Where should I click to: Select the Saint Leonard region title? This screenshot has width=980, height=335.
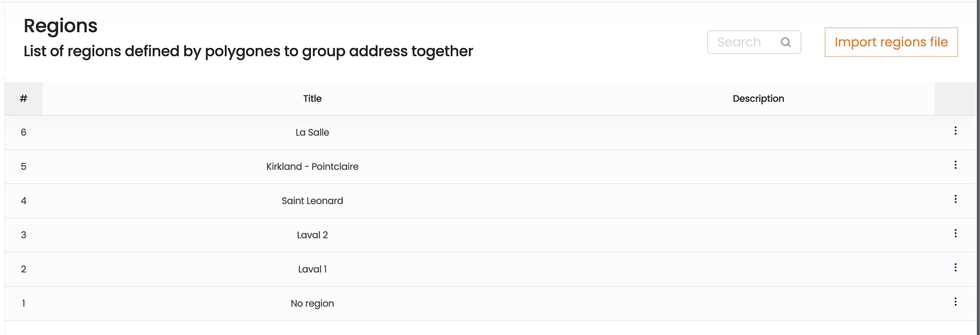tap(312, 201)
